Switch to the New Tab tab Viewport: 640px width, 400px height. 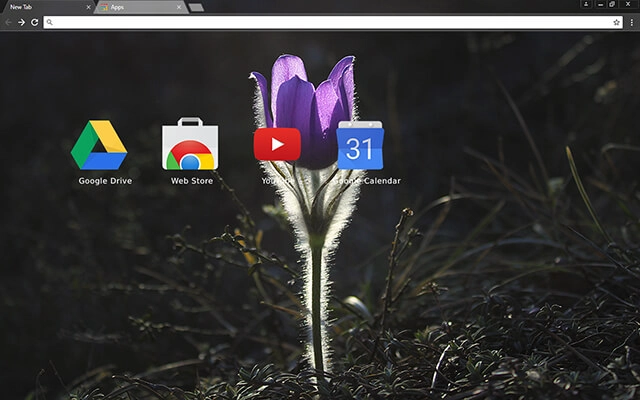pos(47,7)
